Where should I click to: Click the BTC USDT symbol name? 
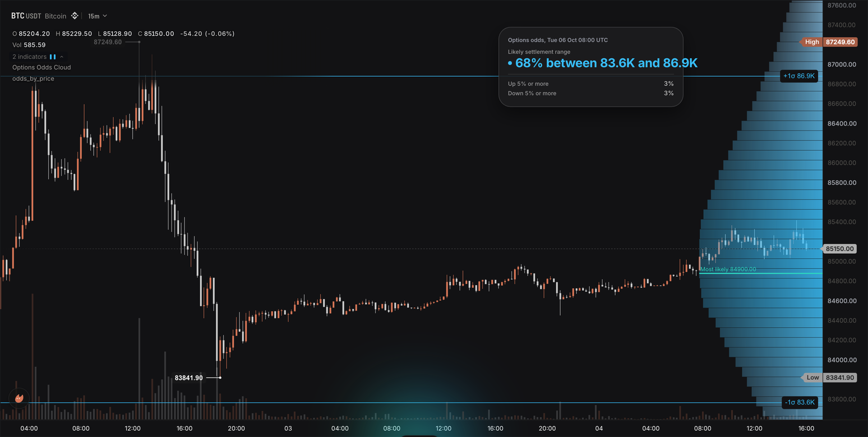(26, 16)
